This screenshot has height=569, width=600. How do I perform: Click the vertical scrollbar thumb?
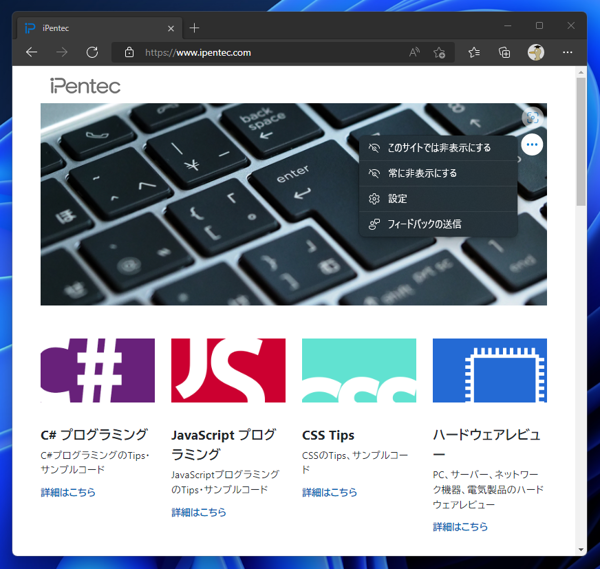tap(581, 142)
